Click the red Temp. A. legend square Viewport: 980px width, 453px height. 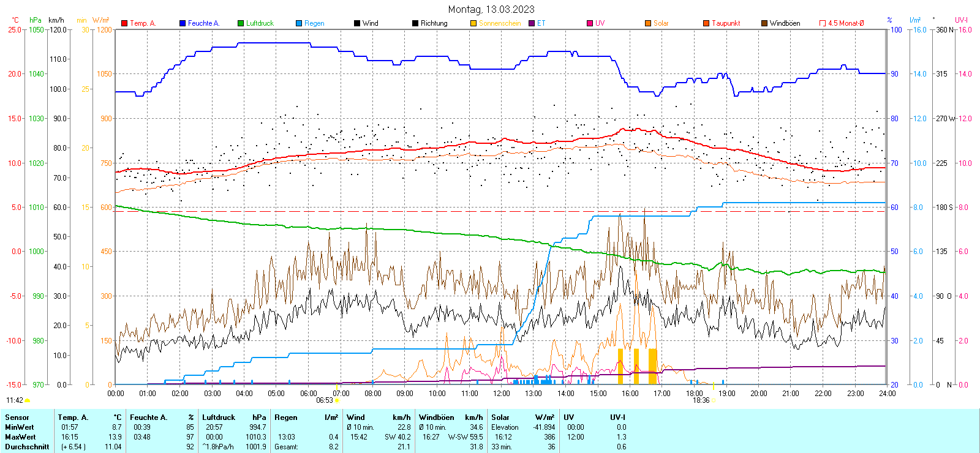click(x=124, y=23)
